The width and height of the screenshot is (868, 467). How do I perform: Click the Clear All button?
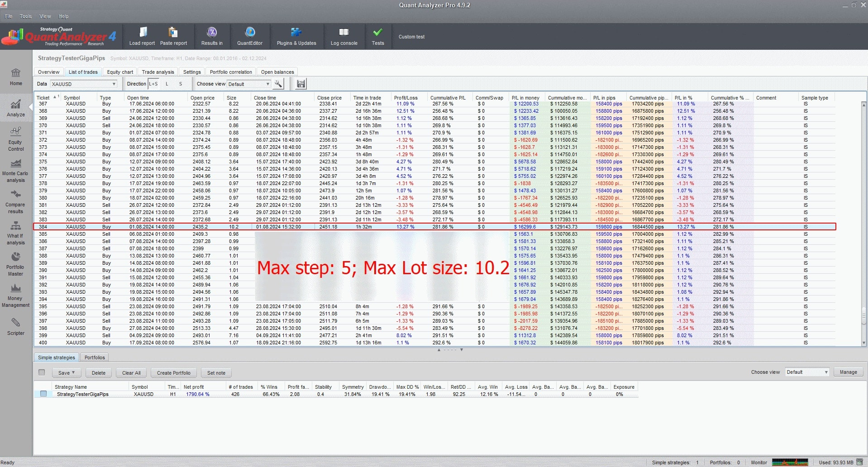pyautogui.click(x=131, y=373)
